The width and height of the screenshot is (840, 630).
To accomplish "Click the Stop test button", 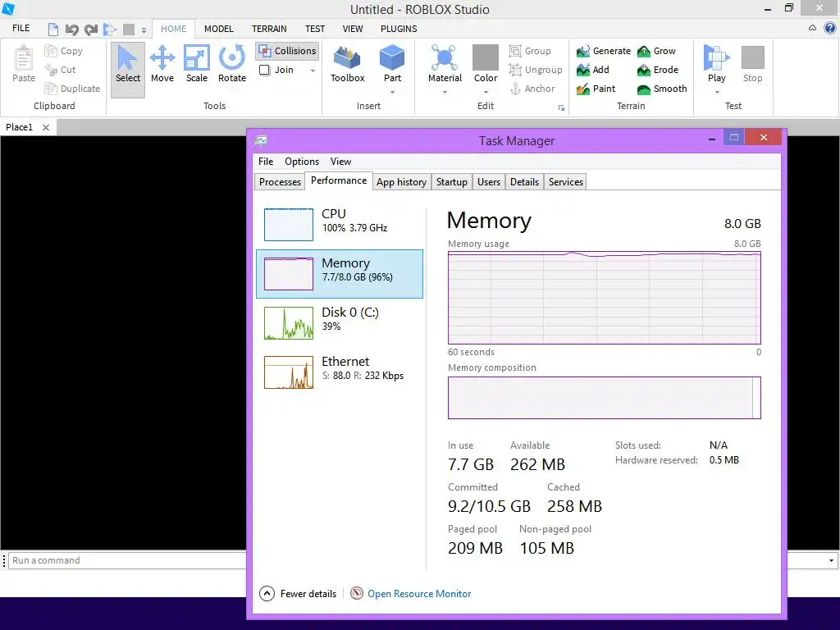I will (753, 64).
